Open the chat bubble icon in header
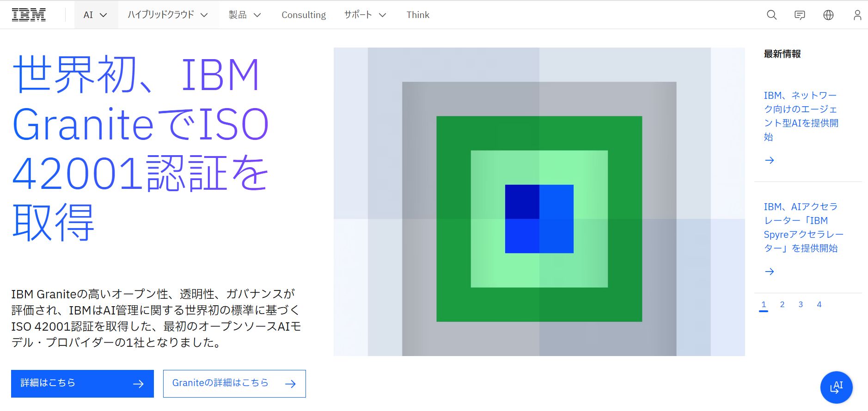 point(800,15)
